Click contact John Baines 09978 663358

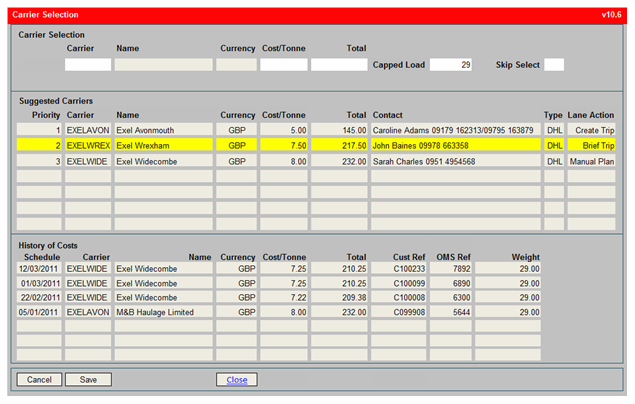[x=456, y=145]
